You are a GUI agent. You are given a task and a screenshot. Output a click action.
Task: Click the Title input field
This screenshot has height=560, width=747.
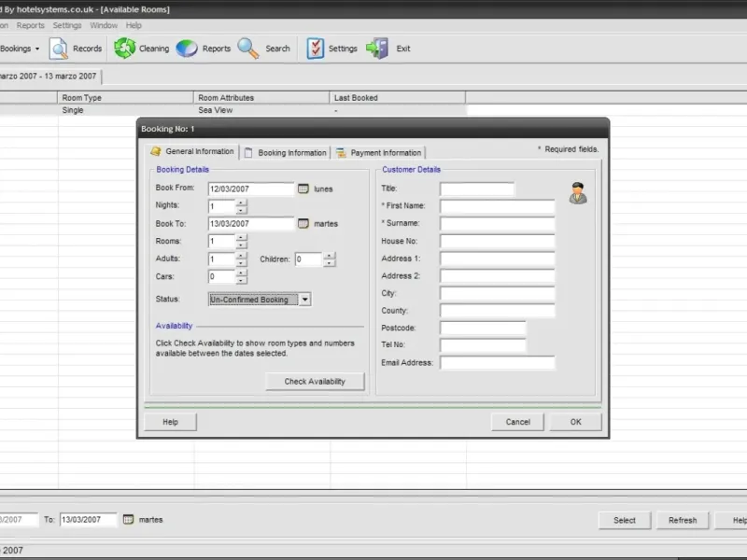(477, 189)
